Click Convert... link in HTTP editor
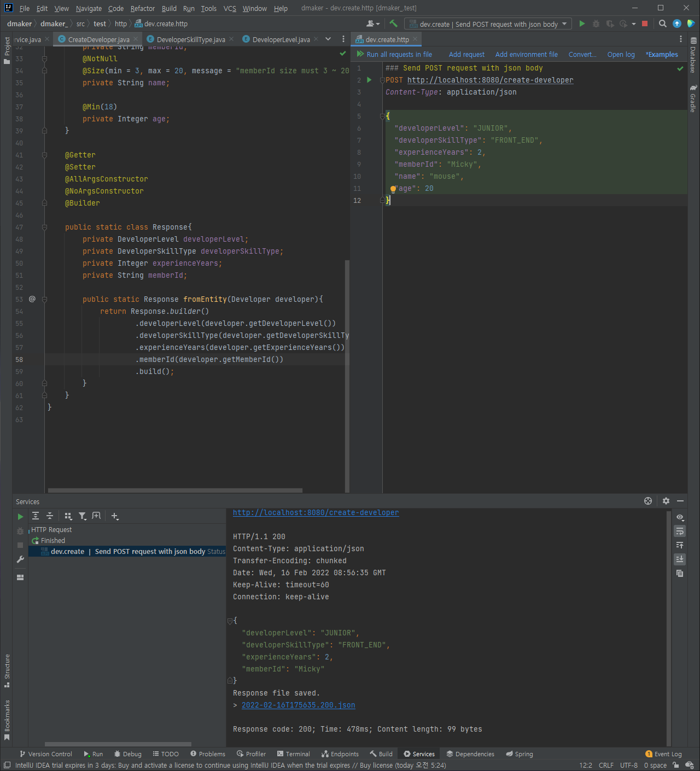 [582, 54]
